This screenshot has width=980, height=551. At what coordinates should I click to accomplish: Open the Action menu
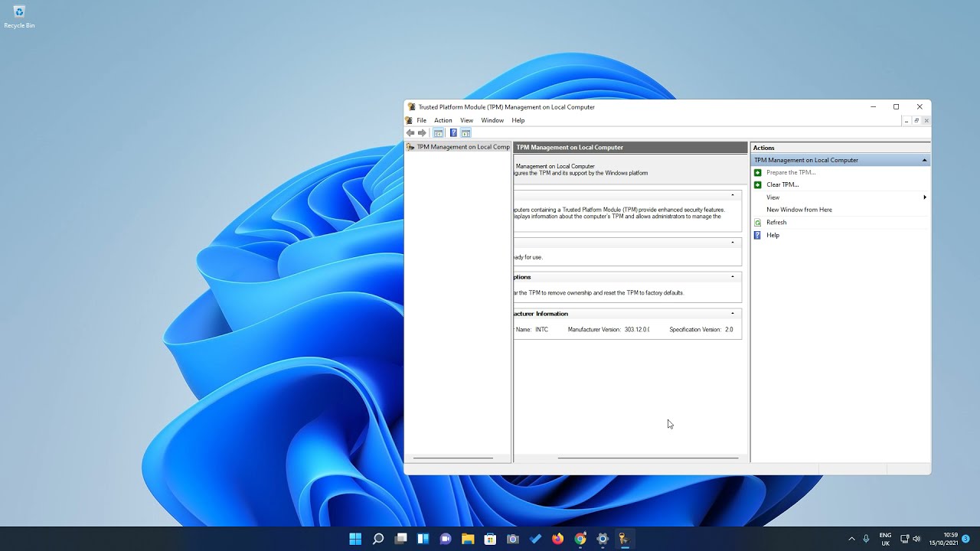[443, 120]
